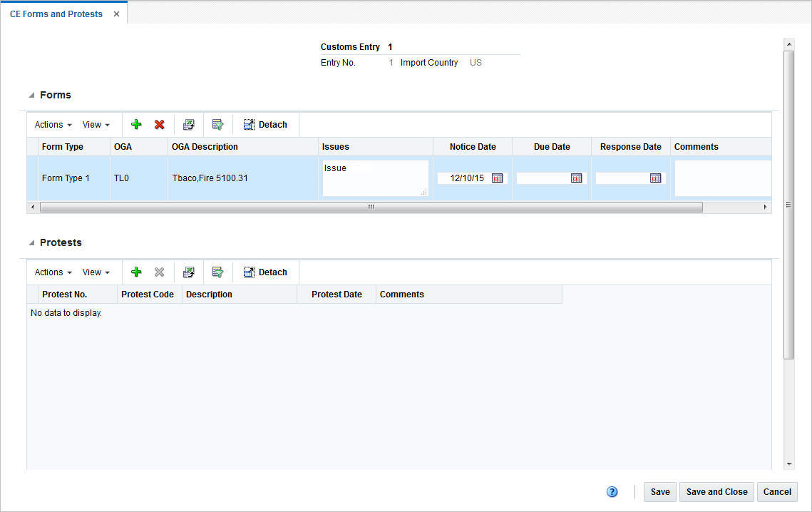Click the Issues column header

click(x=376, y=147)
